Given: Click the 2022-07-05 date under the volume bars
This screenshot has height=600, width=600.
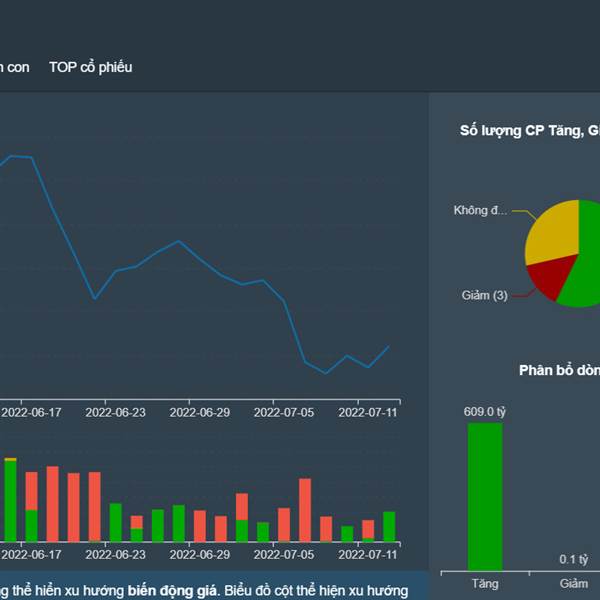Looking at the screenshot, I should 284,554.
